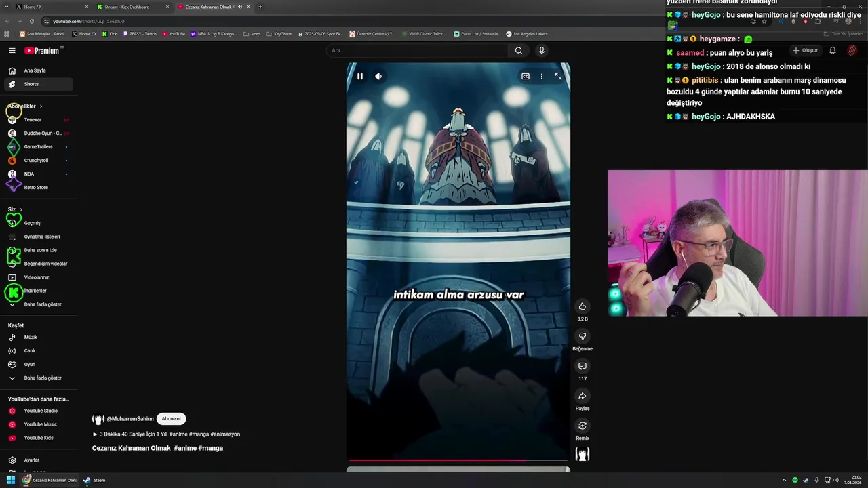Expand the Short to fullscreen
Image resolution: width=868 pixels, height=488 pixels.
coord(557,77)
